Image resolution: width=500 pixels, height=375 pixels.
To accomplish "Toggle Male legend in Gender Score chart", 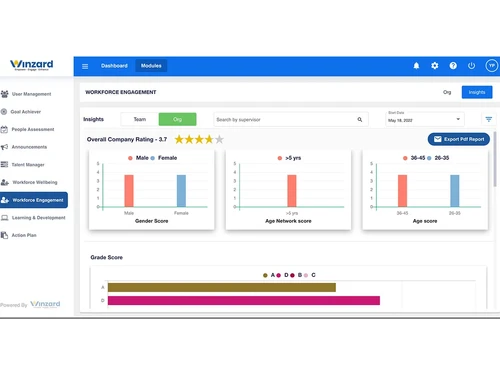I will (138, 158).
